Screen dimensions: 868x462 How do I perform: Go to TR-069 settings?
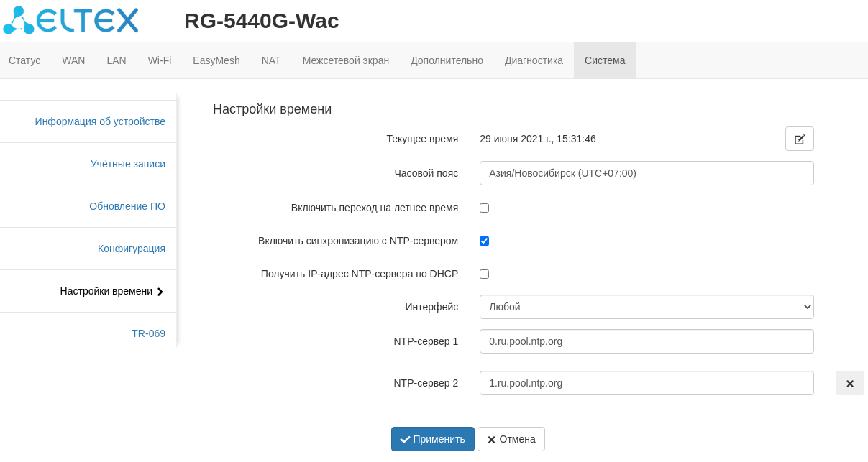point(148,333)
